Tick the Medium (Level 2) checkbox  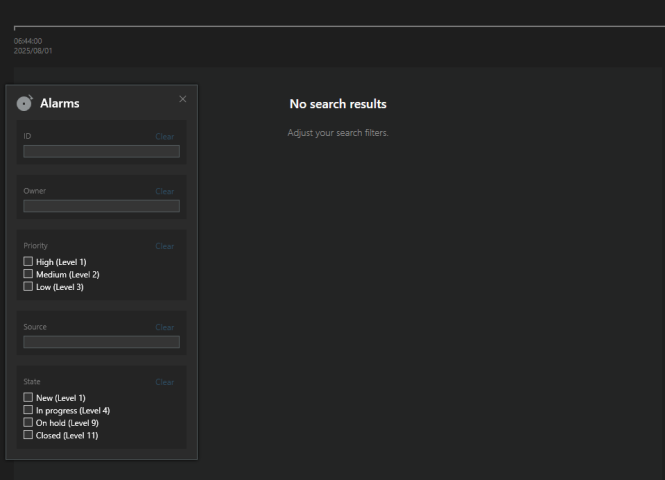28,274
